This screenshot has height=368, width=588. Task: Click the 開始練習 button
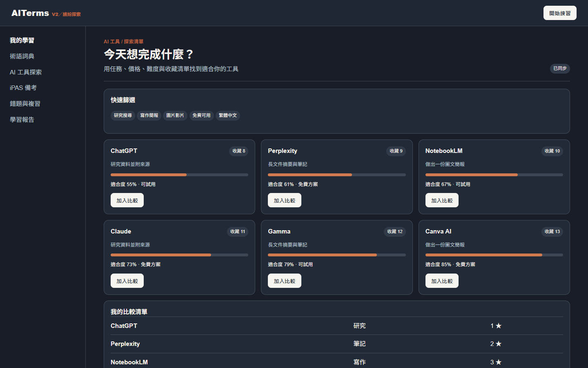coord(560,13)
